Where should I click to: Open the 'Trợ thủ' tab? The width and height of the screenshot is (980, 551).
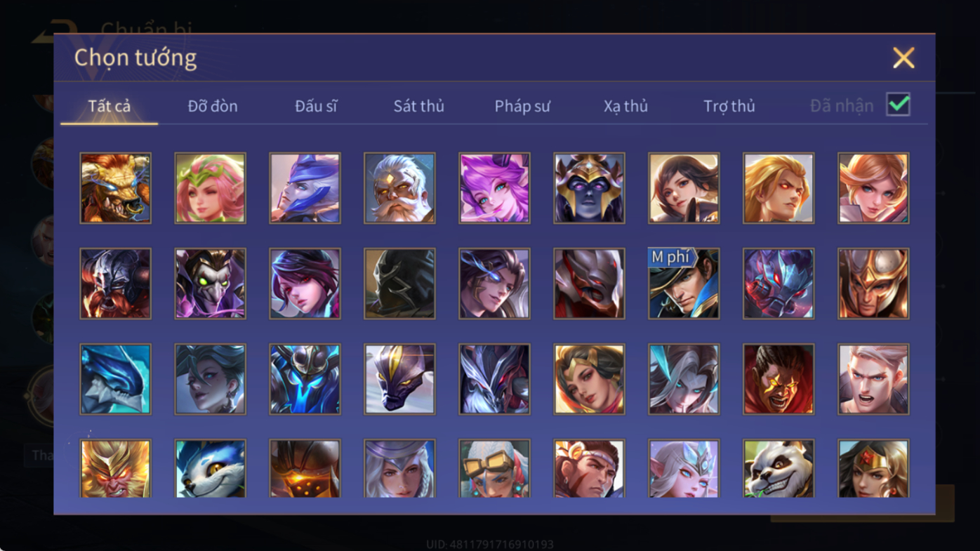(729, 106)
